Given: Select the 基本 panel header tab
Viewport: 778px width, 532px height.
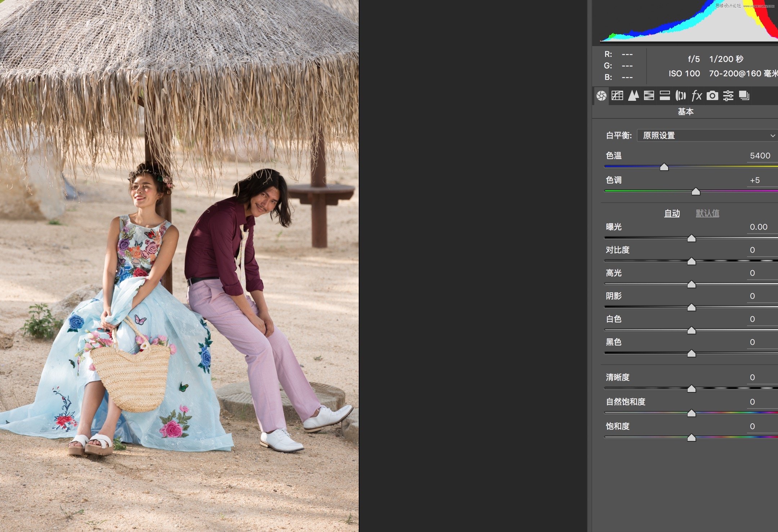Looking at the screenshot, I should (x=685, y=112).
